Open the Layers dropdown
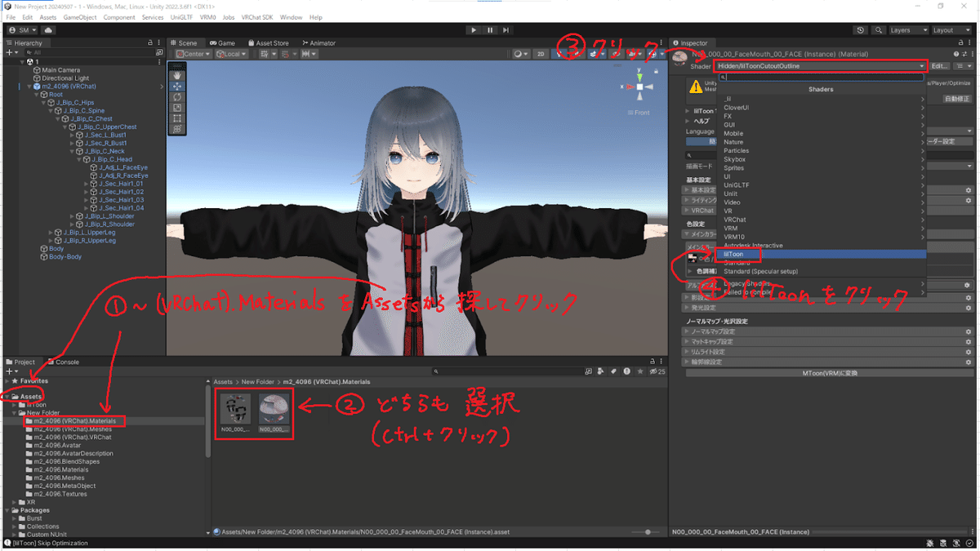Image resolution: width=980 pixels, height=551 pixels. [x=908, y=30]
